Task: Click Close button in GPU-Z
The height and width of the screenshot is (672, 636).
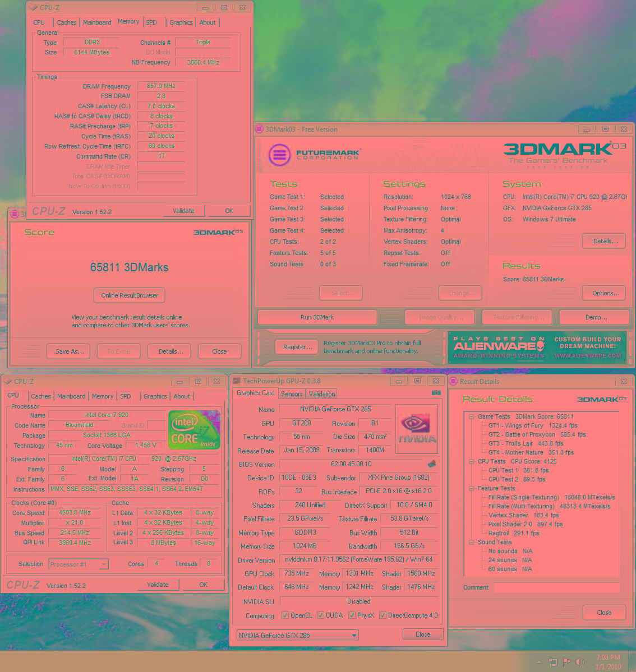Action: 423,634
